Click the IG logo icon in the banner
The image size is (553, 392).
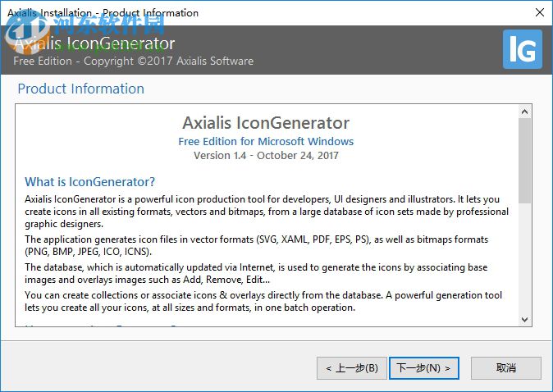(522, 49)
